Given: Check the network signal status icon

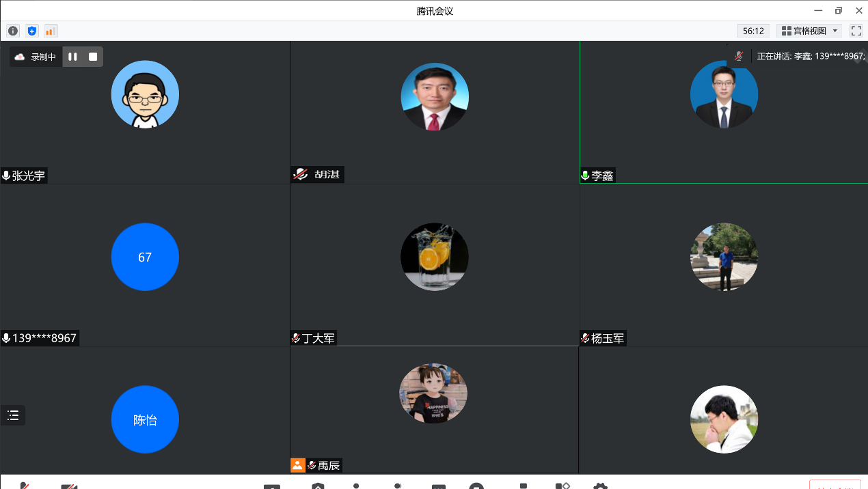Looking at the screenshot, I should pos(51,31).
